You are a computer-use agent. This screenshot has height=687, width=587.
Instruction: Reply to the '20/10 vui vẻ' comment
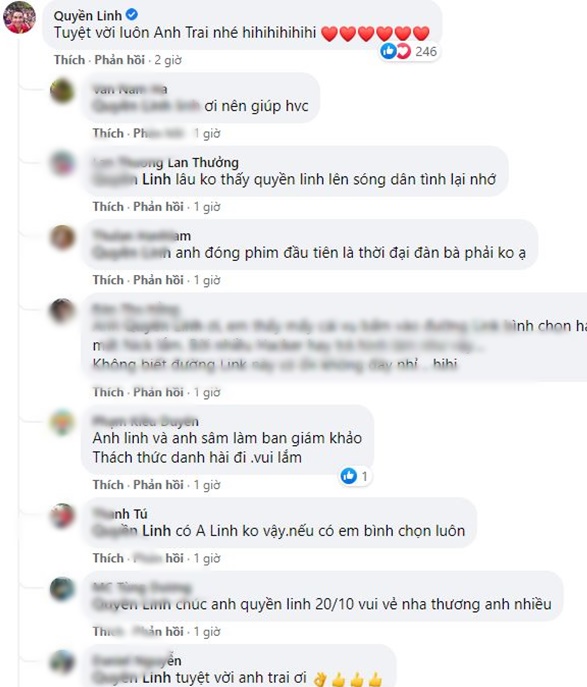(x=158, y=631)
